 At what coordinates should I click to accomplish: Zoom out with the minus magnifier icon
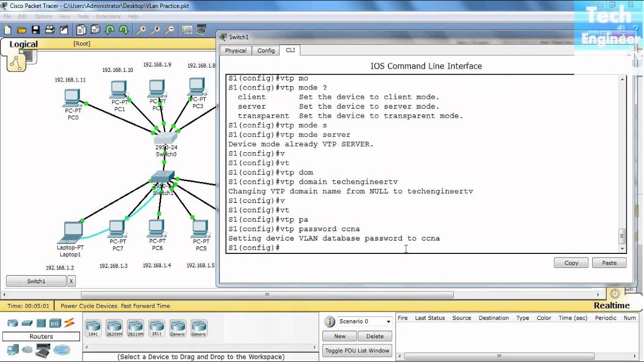point(170,30)
